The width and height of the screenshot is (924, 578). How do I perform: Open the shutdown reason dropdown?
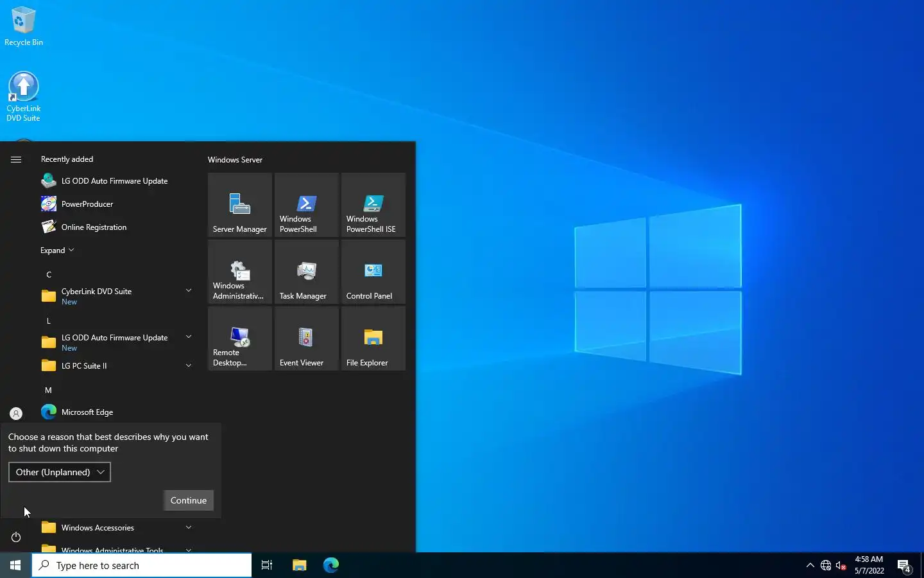point(60,472)
